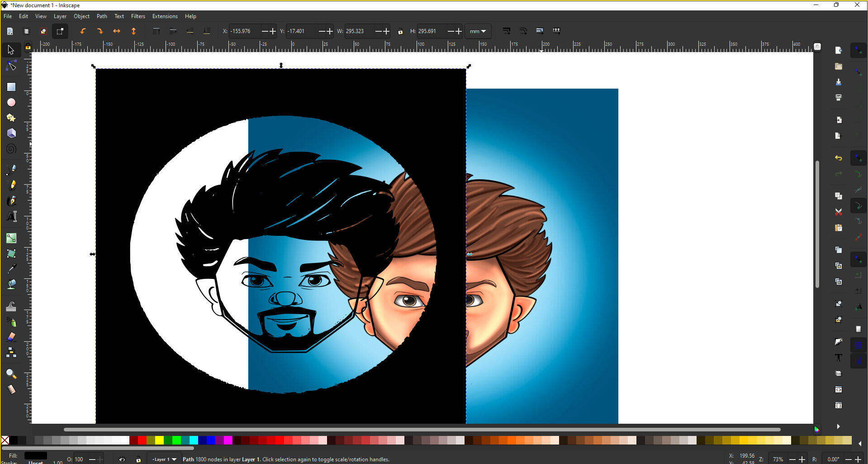
Task: Toggle rubberband touch selection mode
Action: point(60,31)
